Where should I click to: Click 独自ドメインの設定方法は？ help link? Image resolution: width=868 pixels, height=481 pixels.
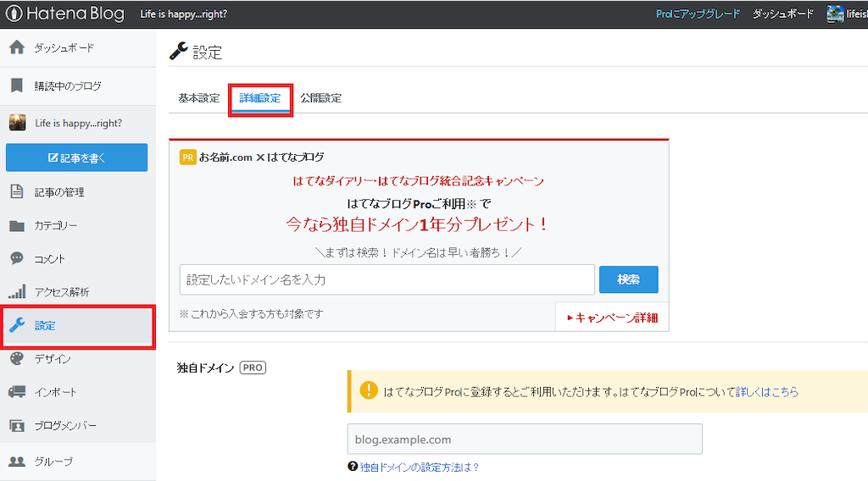(419, 467)
